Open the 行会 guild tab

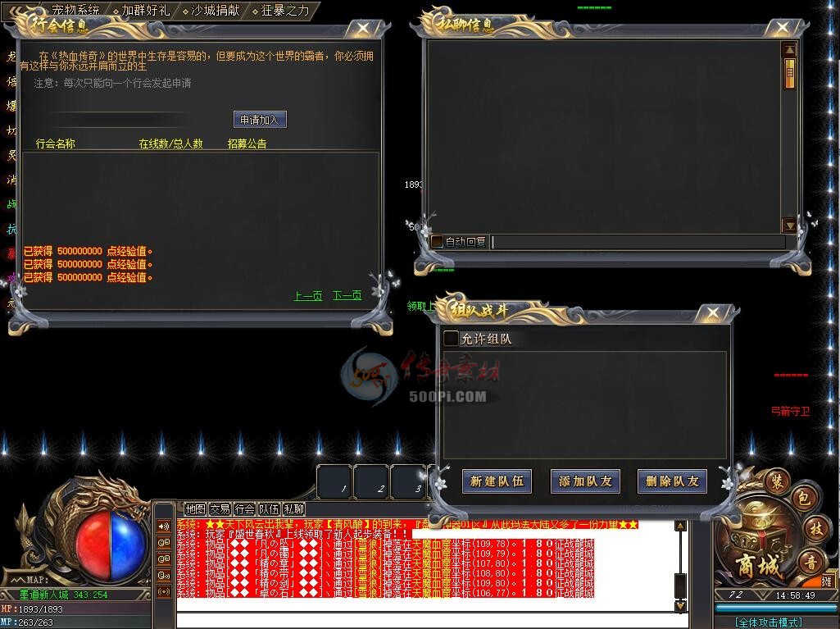(244, 509)
